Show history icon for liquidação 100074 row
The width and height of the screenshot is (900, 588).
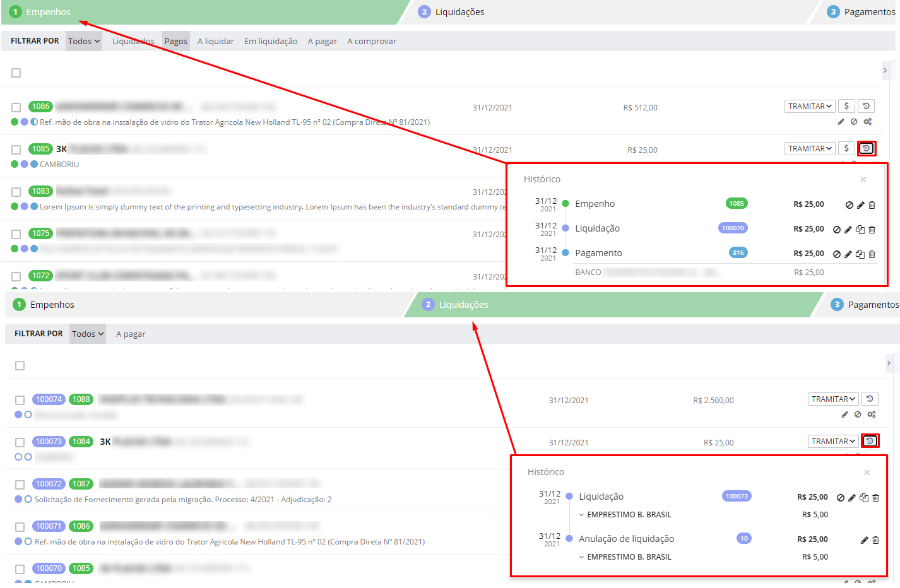(870, 399)
